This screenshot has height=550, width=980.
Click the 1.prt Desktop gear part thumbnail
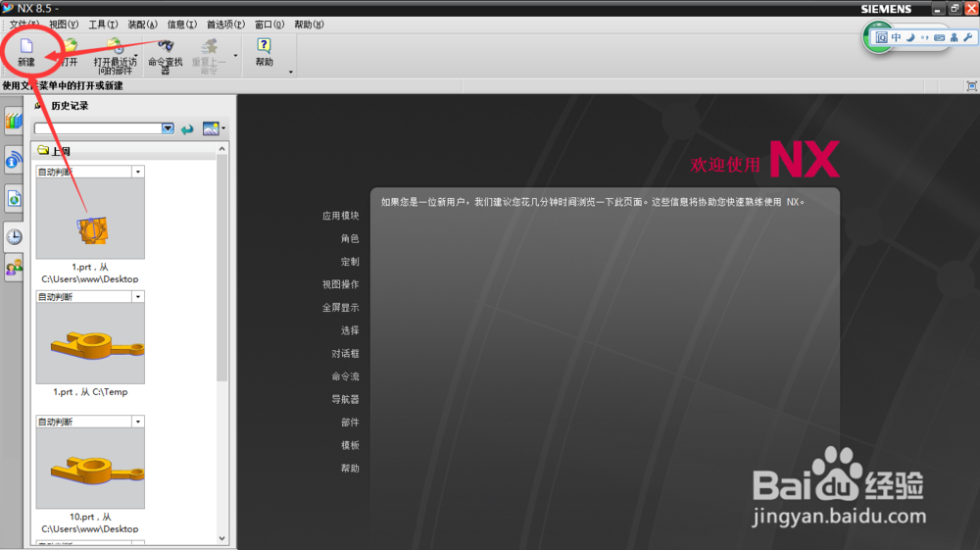click(x=90, y=218)
